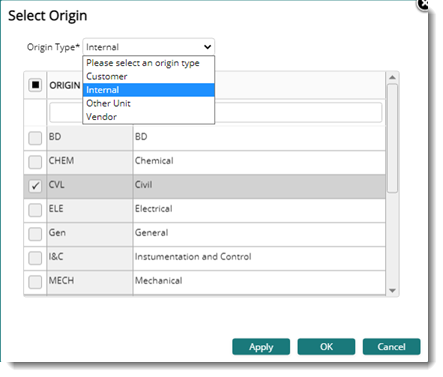Select Customer from origin type list
Screen dimensions: 443x377
(148, 76)
